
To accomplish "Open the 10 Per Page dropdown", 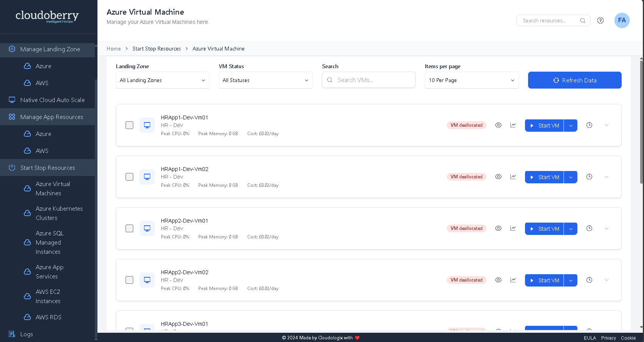I will [471, 80].
